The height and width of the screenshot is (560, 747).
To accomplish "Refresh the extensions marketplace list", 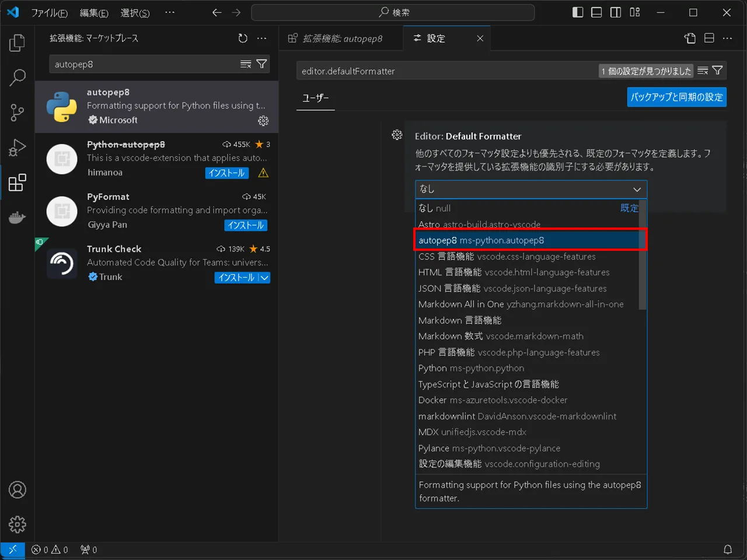I will 243,38.
